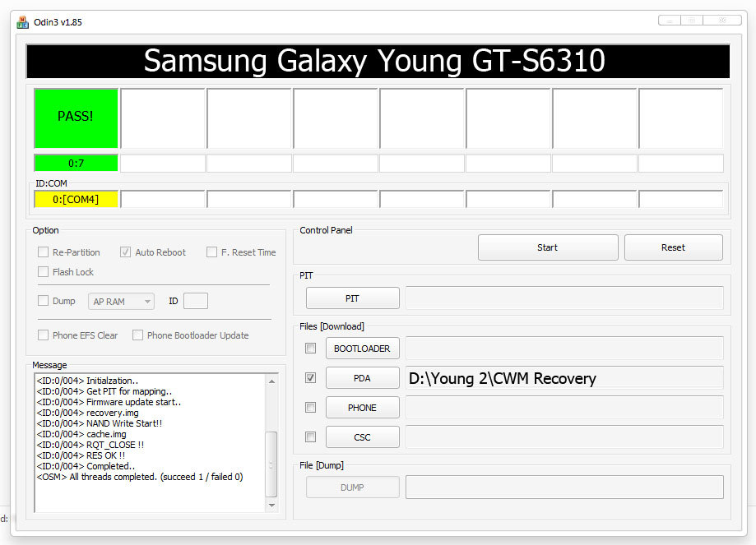This screenshot has width=756, height=545.
Task: Tick the BOOTLOADER file checkbox
Action: point(310,348)
